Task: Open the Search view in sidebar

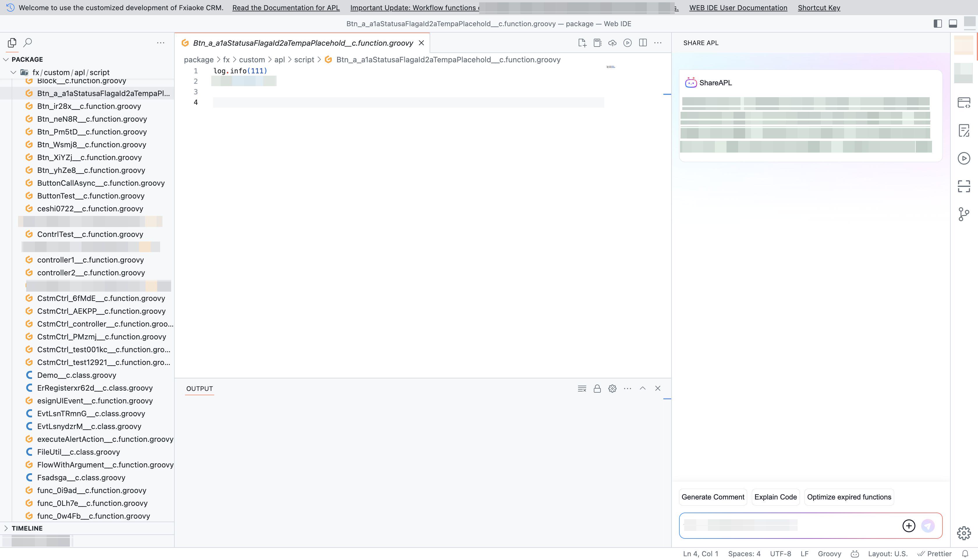Action: (x=28, y=42)
